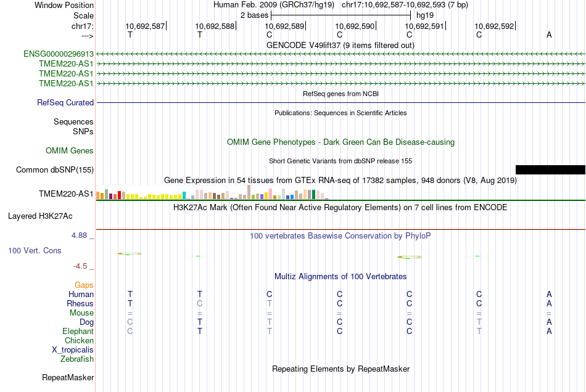Image resolution: width=586 pixels, height=392 pixels.
Task: Click the Human Feb. 2009 (GRCh37/hg19) header
Action: point(274,5)
